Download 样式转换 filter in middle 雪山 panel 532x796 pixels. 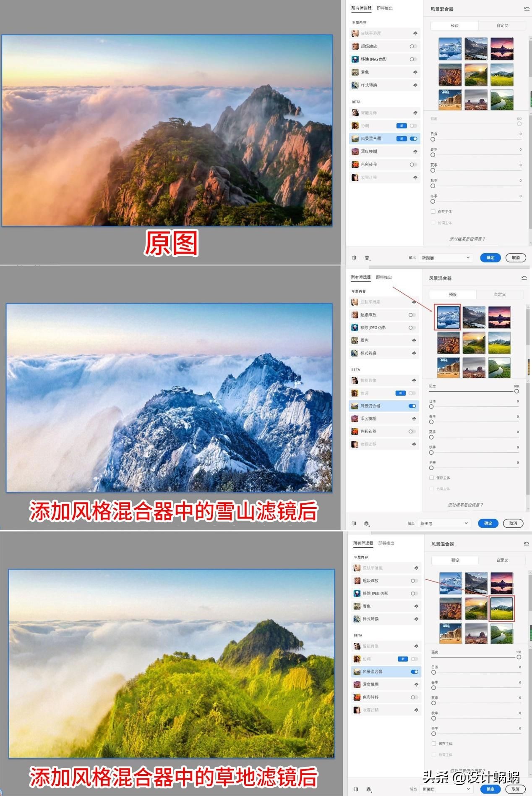point(414,353)
